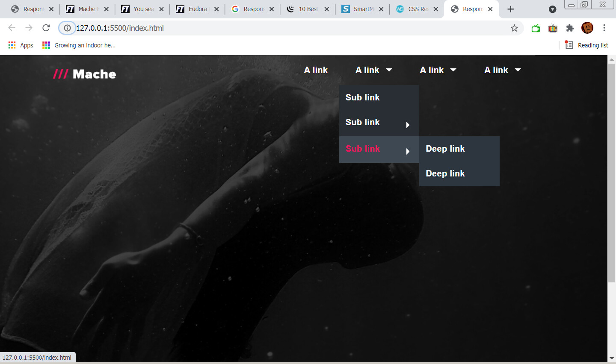Open the Reading list panel

(586, 45)
